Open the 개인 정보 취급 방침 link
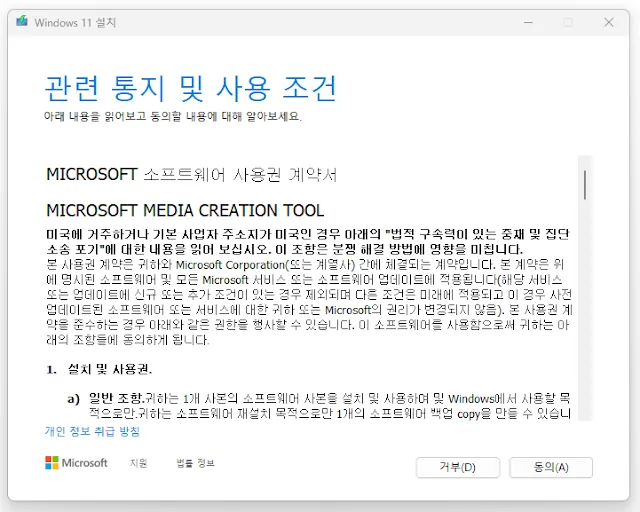Screen dimensions: 640x512 92,431
